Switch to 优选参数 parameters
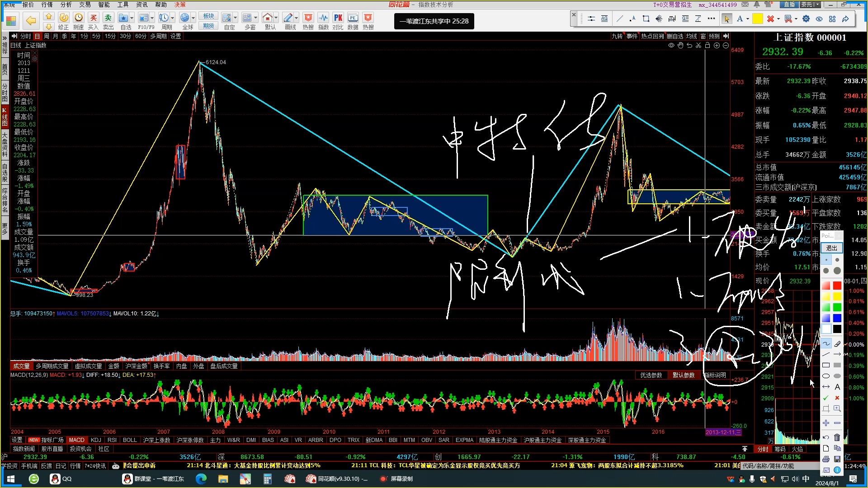Screen dimensions: 868x488 click(x=651, y=375)
